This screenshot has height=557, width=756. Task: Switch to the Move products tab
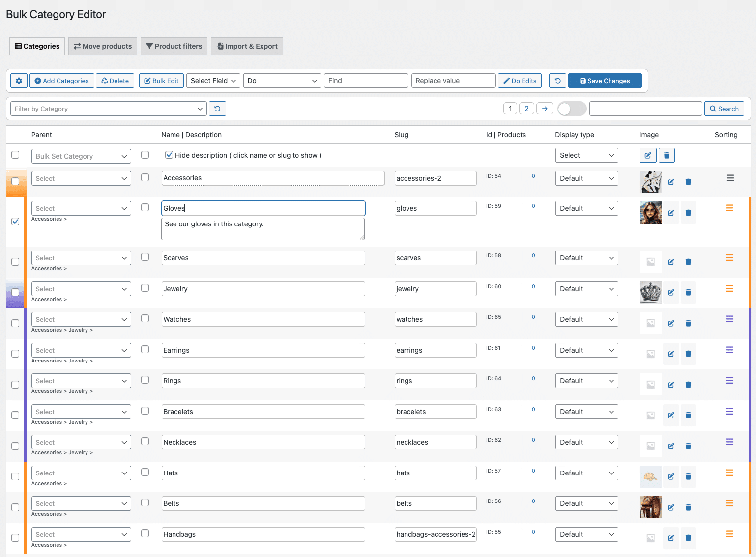[x=103, y=46]
